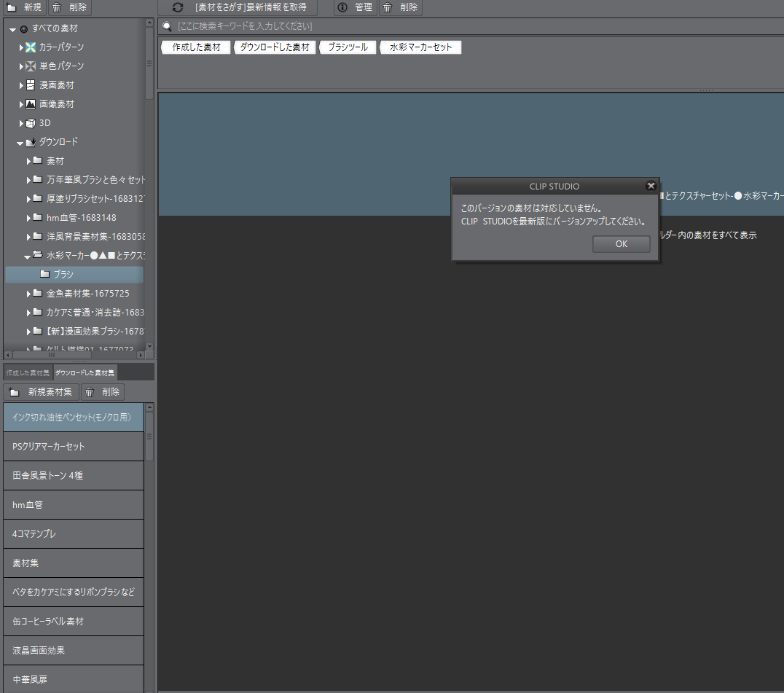The width and height of the screenshot is (784, 693).
Task: Expand the 単色パターン node
Action: (x=21, y=66)
